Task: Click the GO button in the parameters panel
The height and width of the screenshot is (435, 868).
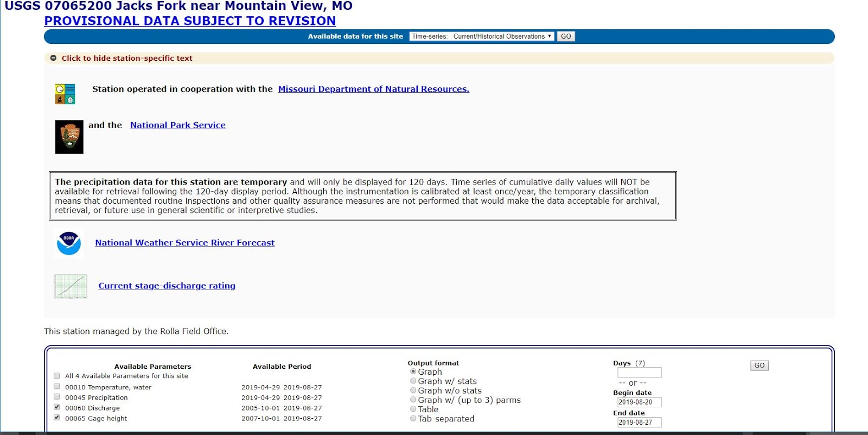Action: tap(759, 365)
